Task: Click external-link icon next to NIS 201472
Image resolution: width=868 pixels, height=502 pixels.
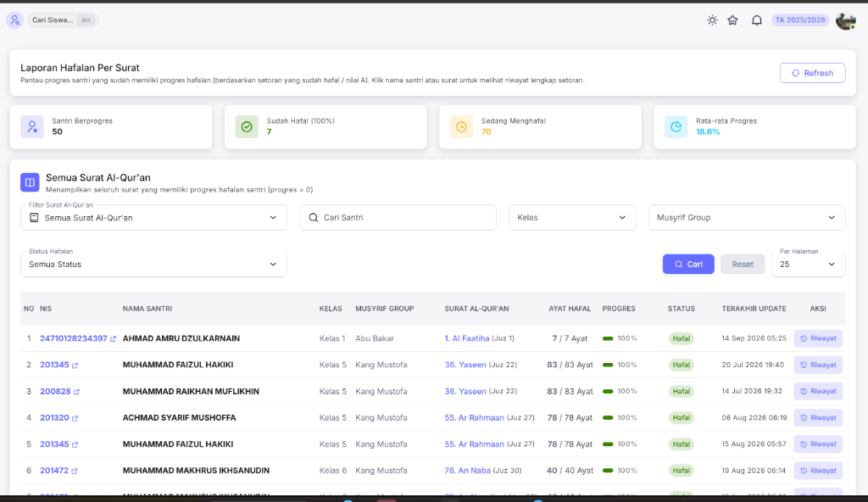Action: 75,471
